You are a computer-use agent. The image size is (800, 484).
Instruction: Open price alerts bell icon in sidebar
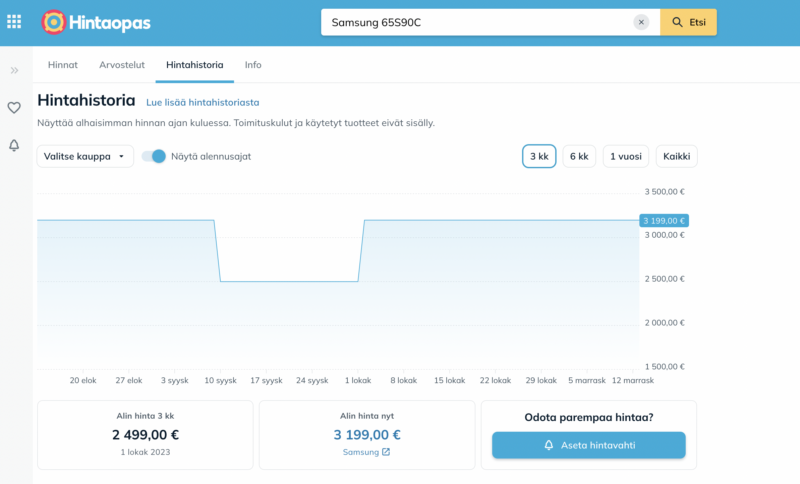pyautogui.click(x=14, y=146)
